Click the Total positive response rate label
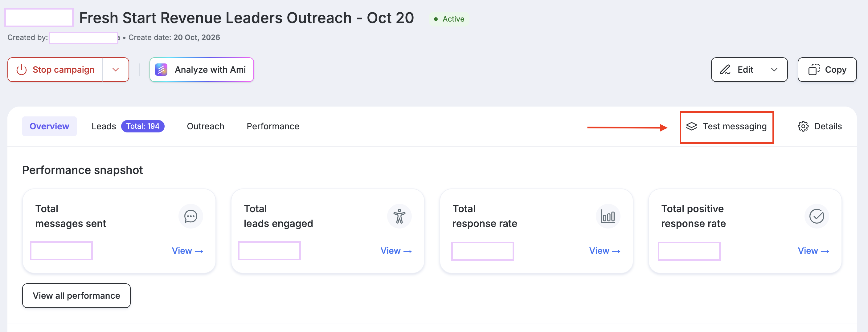This screenshot has height=332, width=868. pyautogui.click(x=693, y=216)
